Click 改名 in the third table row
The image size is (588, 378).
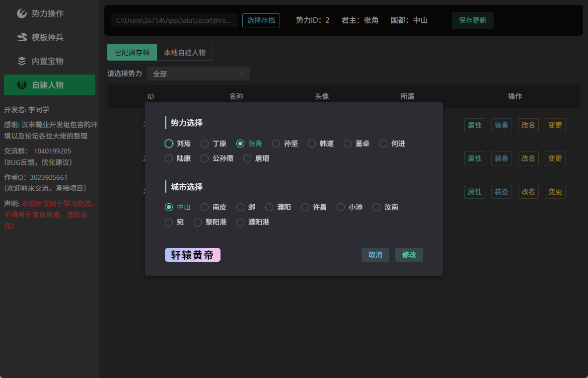click(x=528, y=192)
